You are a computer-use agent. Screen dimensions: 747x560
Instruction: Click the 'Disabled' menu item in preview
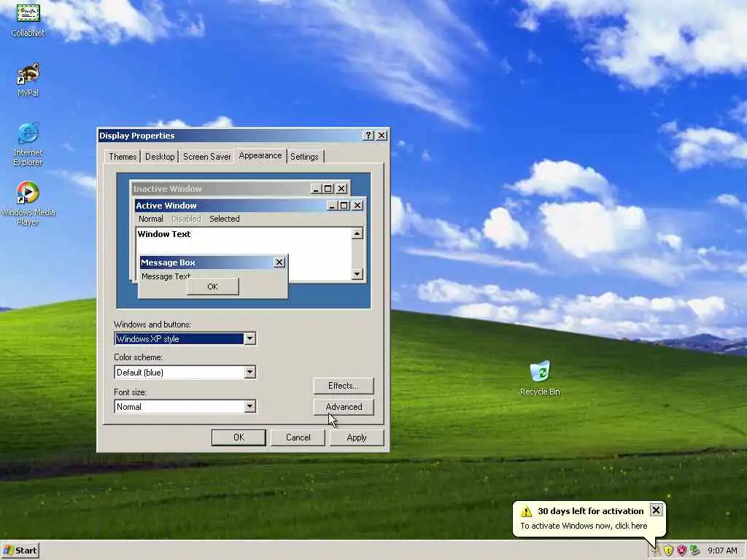(186, 219)
